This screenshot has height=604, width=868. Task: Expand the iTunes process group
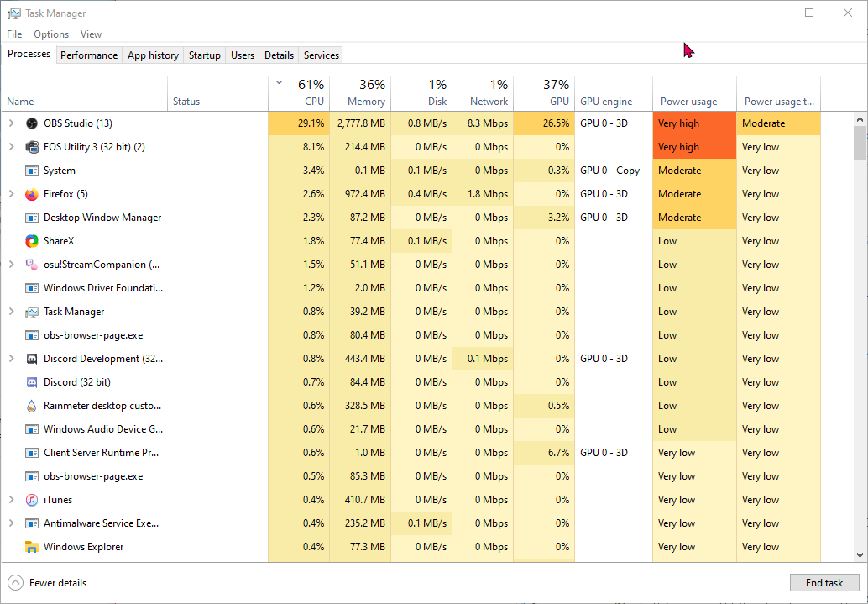(11, 500)
